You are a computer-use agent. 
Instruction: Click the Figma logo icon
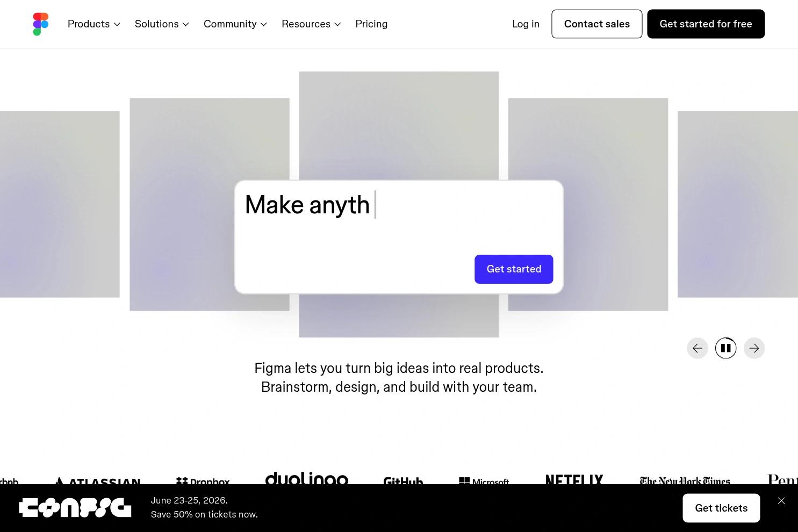point(41,24)
